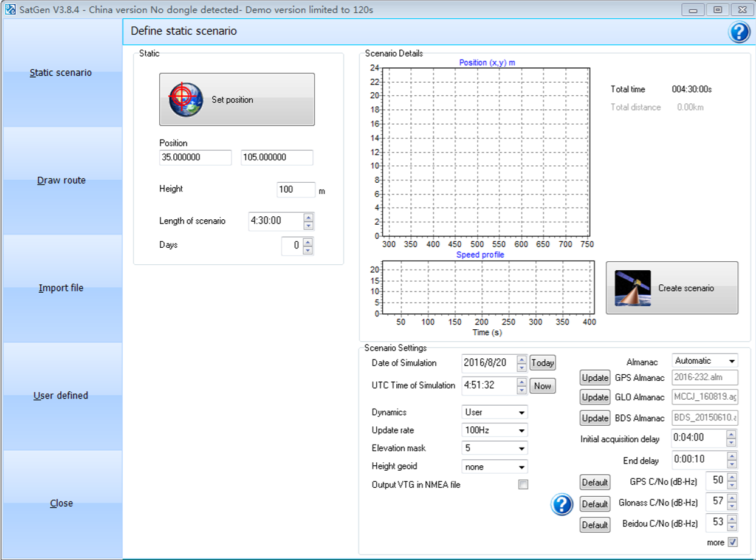Open the Update rate dropdown
The height and width of the screenshot is (560, 756).
point(495,430)
